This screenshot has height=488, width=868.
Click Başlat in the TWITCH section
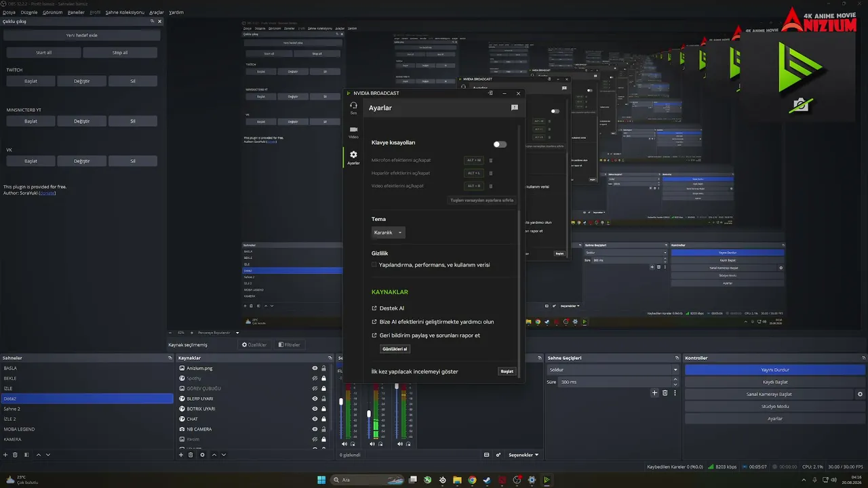tap(31, 81)
